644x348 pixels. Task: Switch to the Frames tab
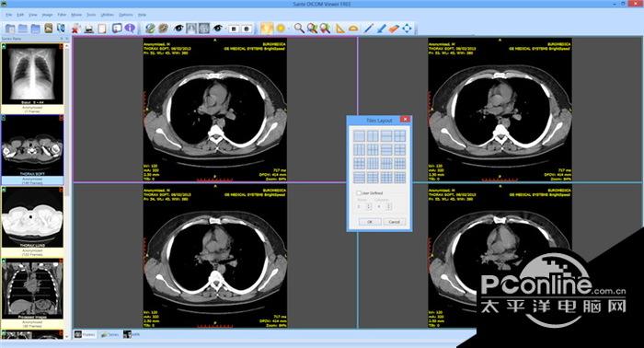(85, 334)
